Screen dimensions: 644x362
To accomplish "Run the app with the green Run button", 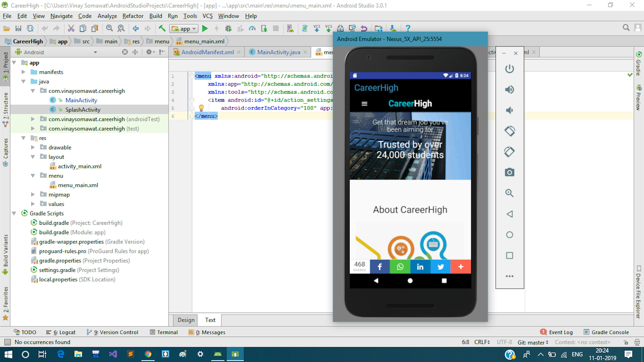I will click(205, 28).
